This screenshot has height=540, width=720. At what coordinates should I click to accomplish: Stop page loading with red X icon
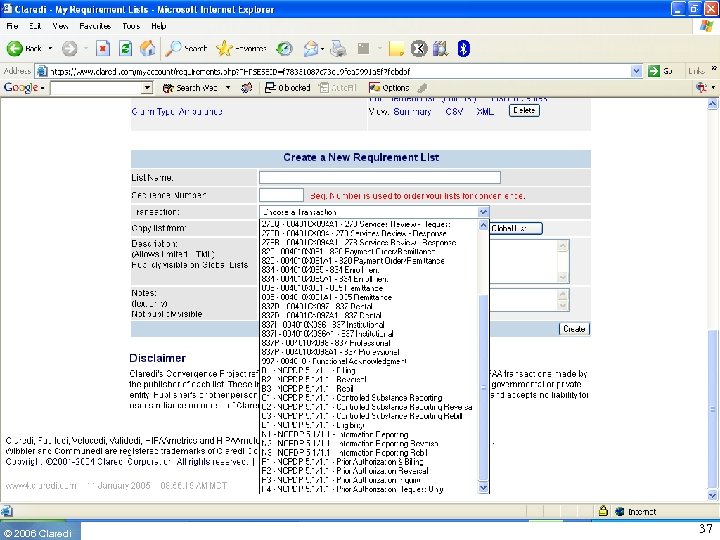tap(103, 48)
